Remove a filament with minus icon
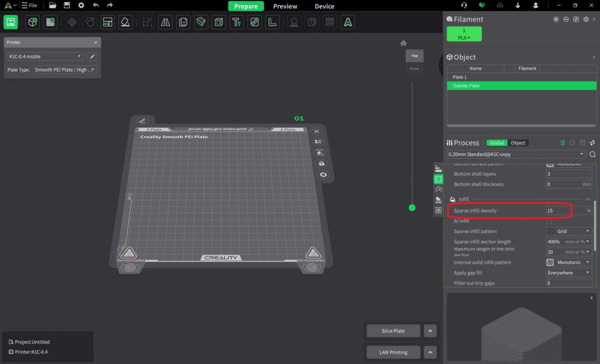 (x=566, y=19)
